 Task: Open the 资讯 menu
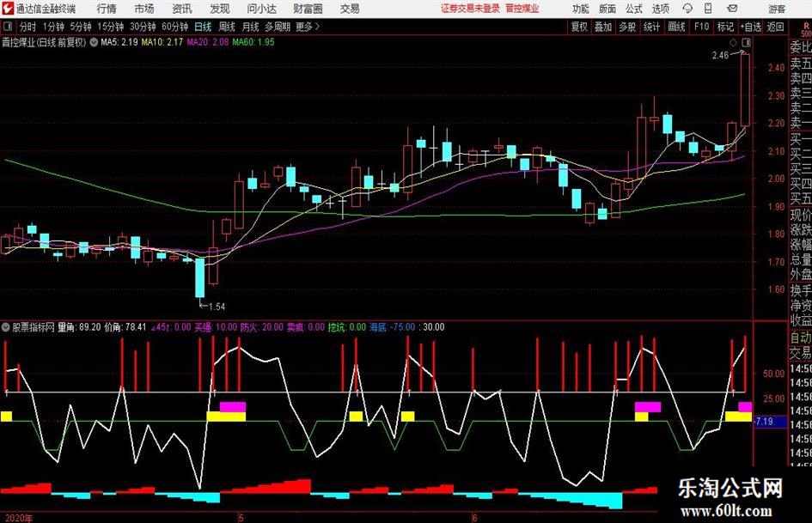[182, 9]
